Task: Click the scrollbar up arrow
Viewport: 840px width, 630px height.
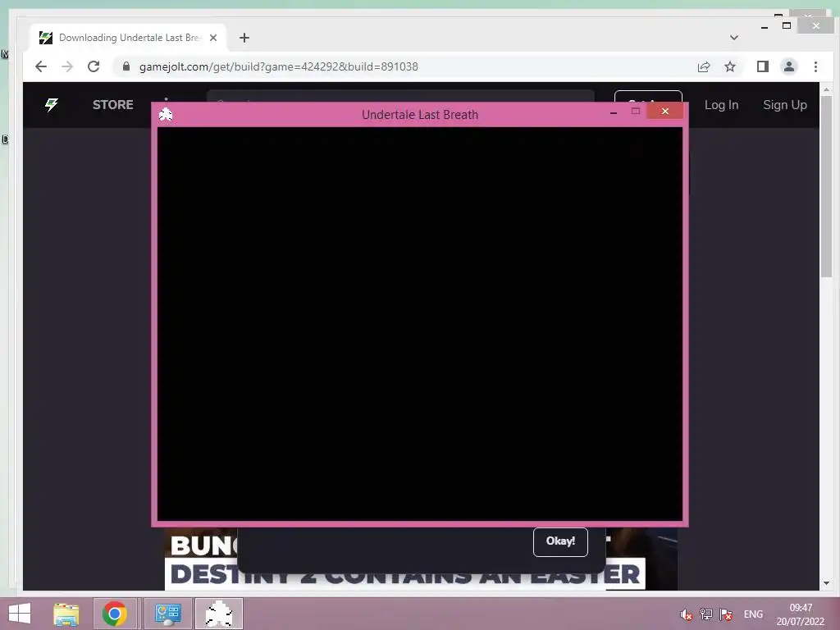Action: pos(826,89)
